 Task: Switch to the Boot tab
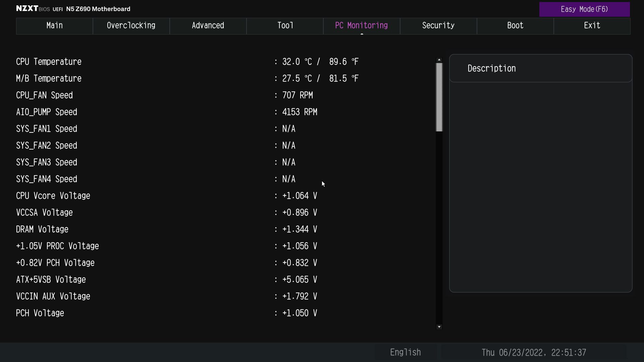tap(515, 26)
